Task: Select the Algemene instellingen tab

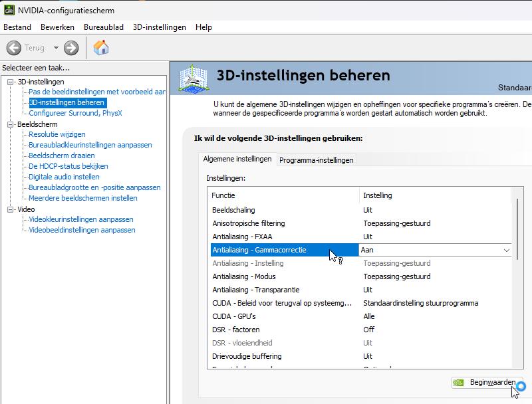Action: tap(237, 159)
